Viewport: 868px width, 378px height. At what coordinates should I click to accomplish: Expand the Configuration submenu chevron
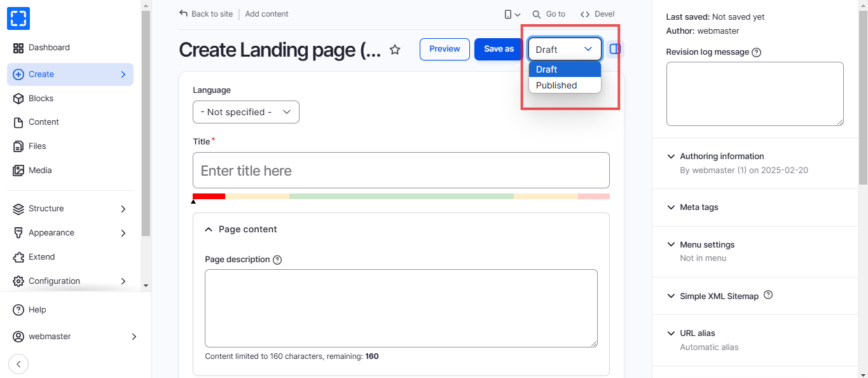point(123,281)
